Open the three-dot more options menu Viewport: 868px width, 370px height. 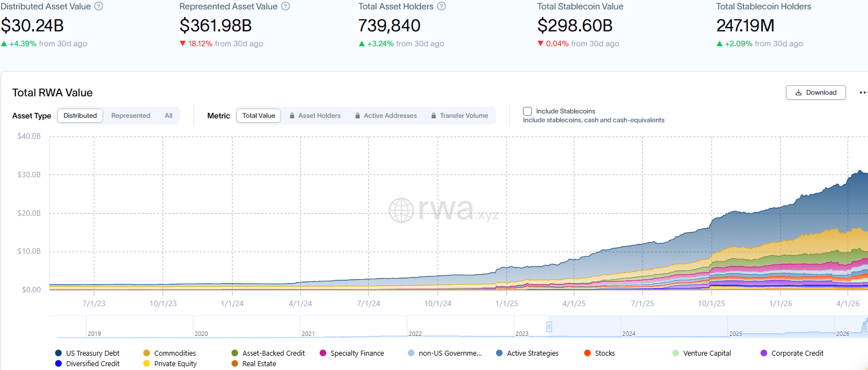click(x=863, y=92)
